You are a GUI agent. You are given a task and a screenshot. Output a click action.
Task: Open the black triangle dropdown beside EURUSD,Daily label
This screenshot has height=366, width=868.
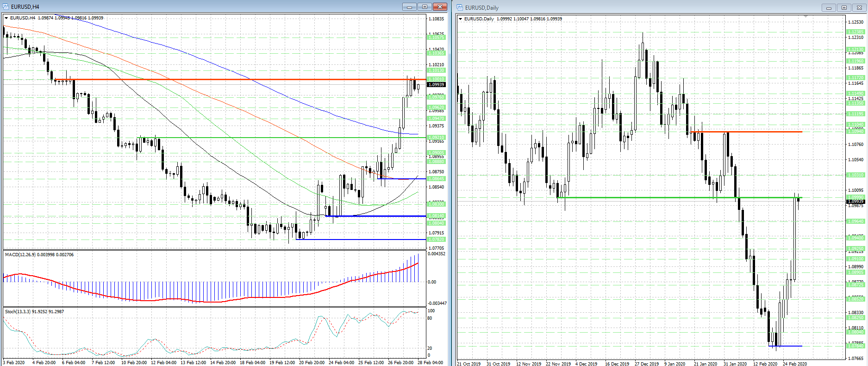pos(461,19)
